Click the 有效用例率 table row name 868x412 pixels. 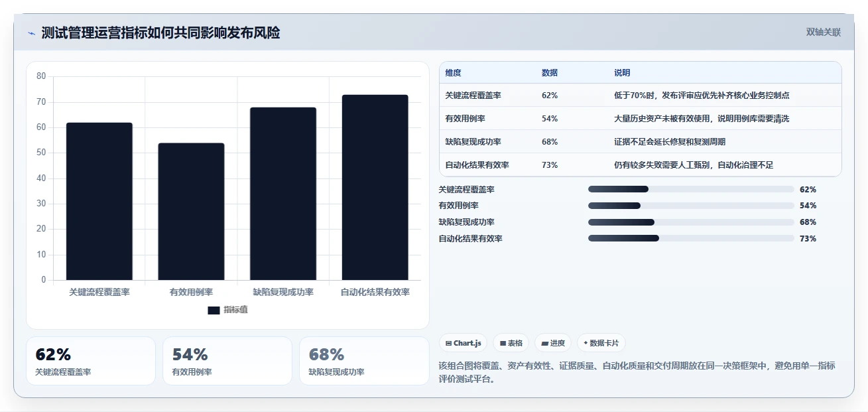465,118
